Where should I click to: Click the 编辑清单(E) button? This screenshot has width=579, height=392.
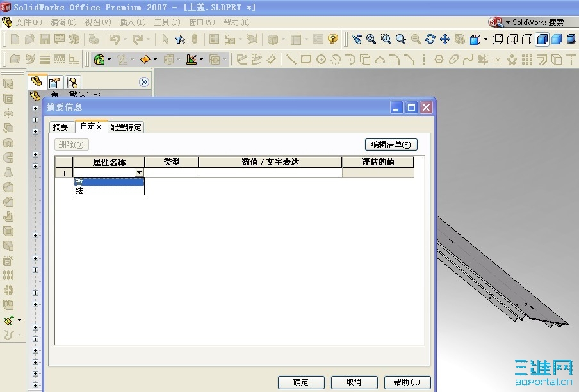click(x=391, y=144)
